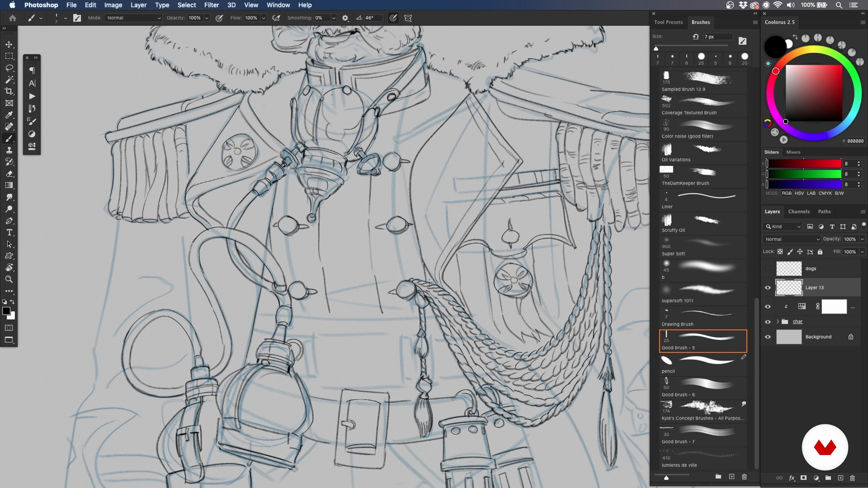The height and width of the screenshot is (488, 868).
Task: Show the dogs layer visibility
Action: tap(768, 268)
